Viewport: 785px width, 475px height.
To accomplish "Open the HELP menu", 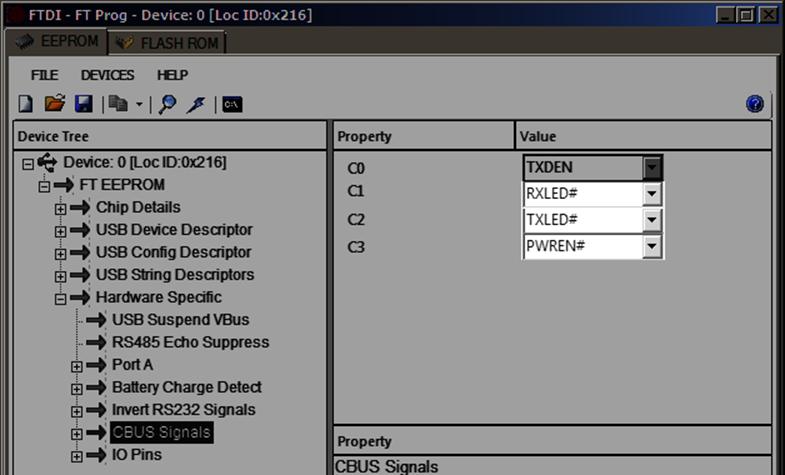I will tap(172, 75).
